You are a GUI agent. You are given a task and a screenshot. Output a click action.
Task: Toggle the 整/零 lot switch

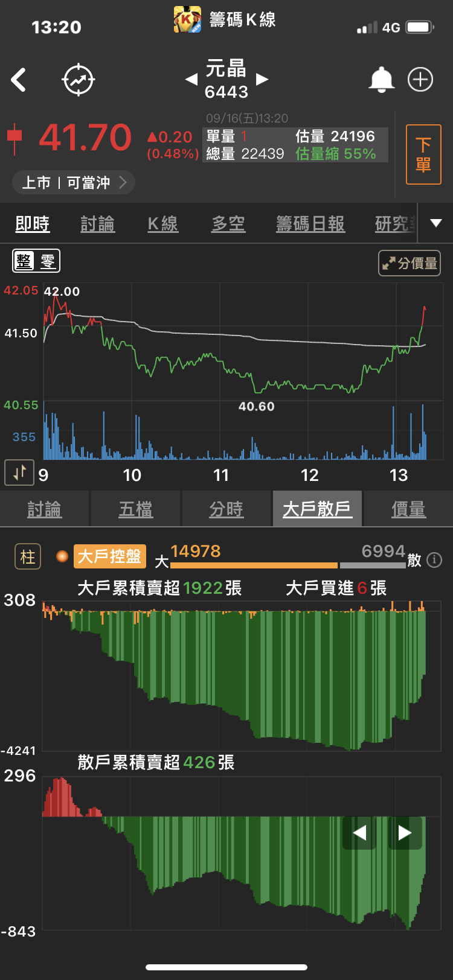click(36, 261)
